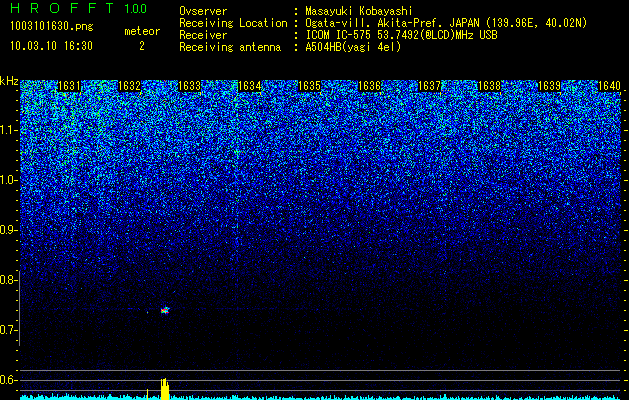
Task: Click the 0.8 kHz axis label
Action: tap(7, 280)
